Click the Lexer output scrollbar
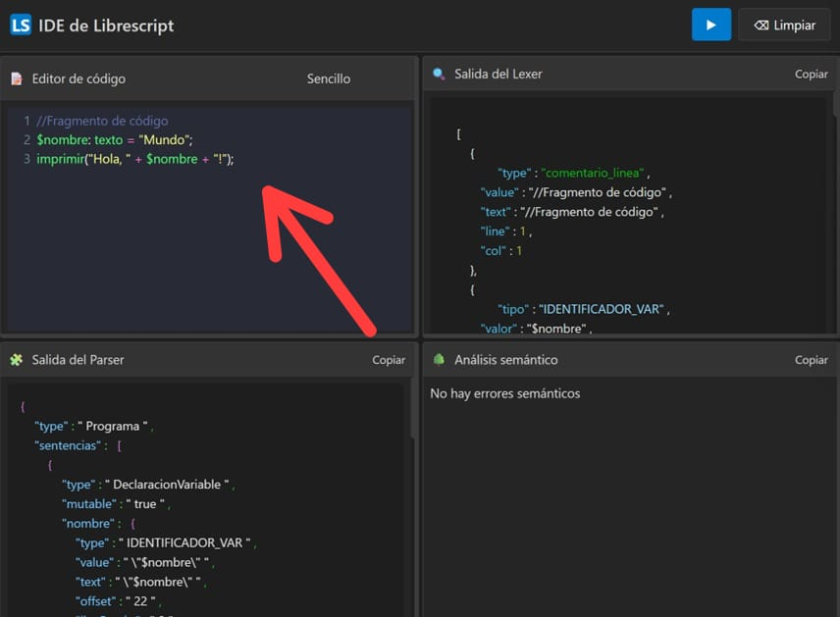840x617 pixels. tap(836, 104)
